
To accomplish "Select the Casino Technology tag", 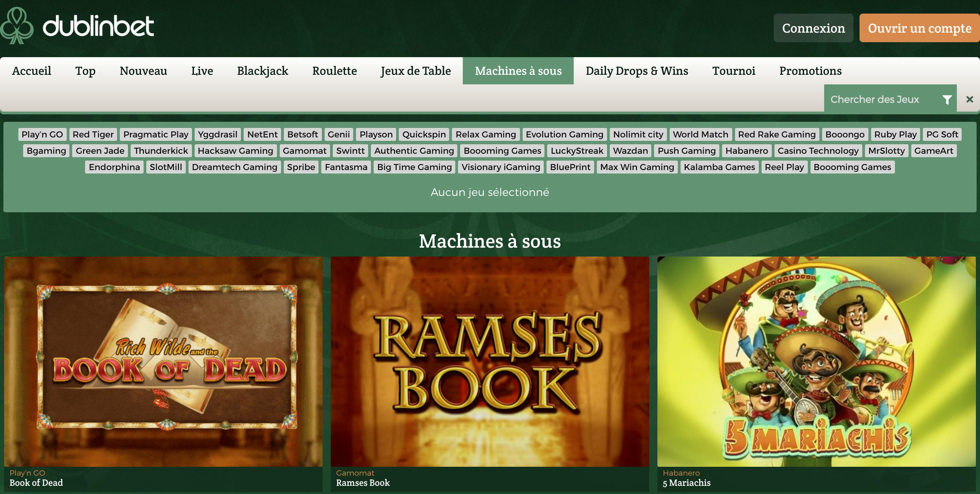I will pos(818,151).
